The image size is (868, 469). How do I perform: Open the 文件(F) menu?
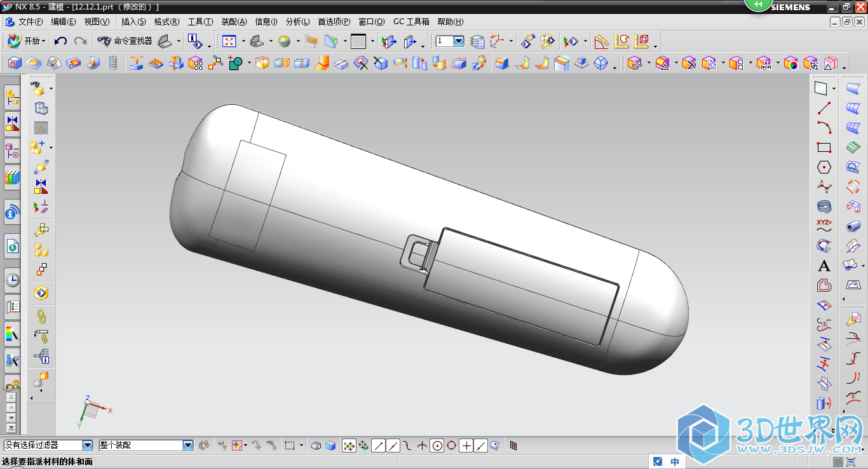click(31, 22)
